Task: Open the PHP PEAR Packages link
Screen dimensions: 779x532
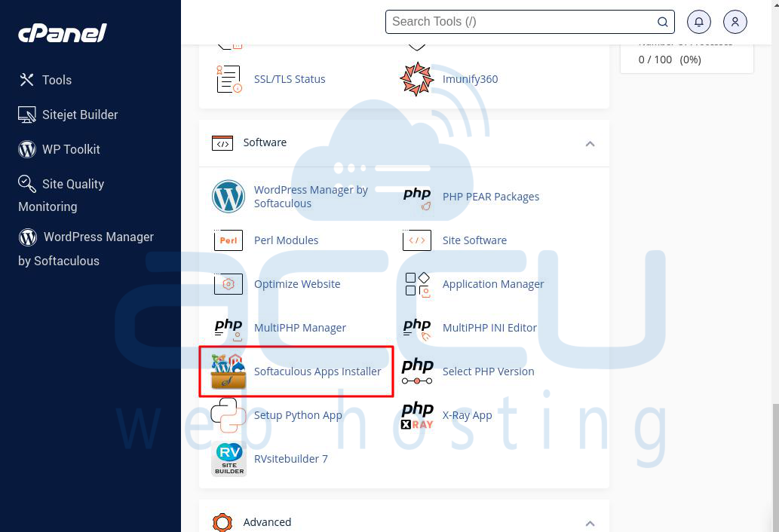Action: (x=491, y=197)
